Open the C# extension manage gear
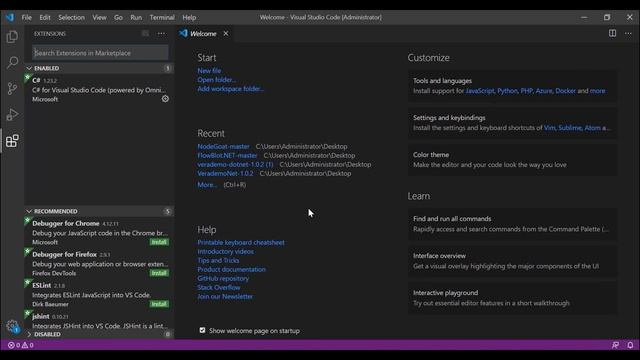The width and height of the screenshot is (640, 360). coord(165,99)
